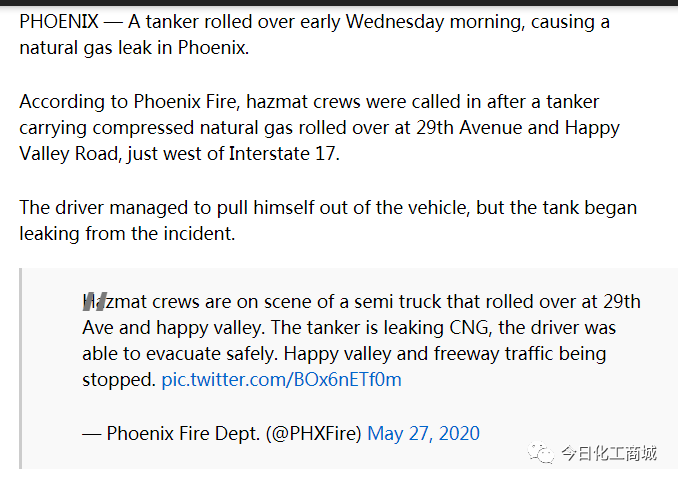Open the May 27, 2020 tweet date link
Viewport: 678px width, 483px height.
tap(423, 433)
